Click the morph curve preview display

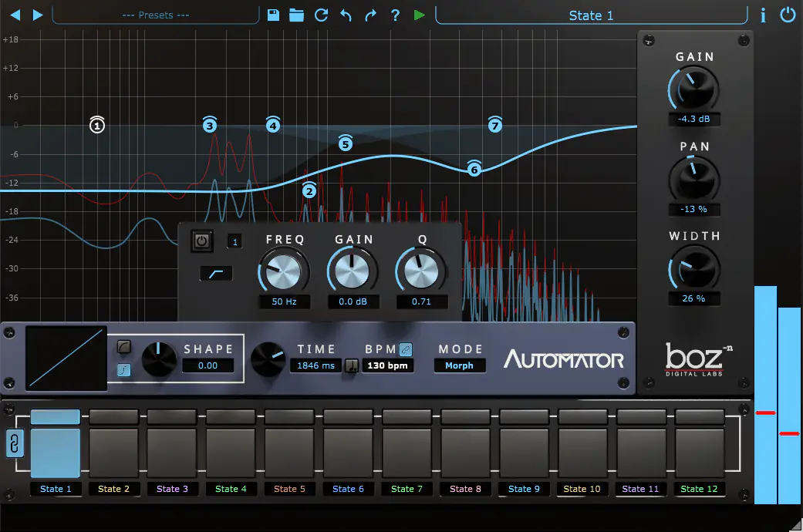(66, 358)
